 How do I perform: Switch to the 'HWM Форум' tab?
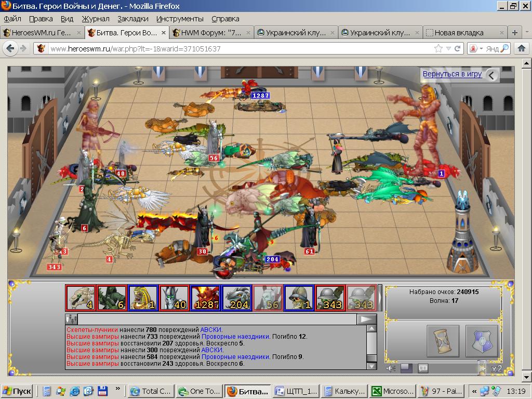tap(211, 33)
